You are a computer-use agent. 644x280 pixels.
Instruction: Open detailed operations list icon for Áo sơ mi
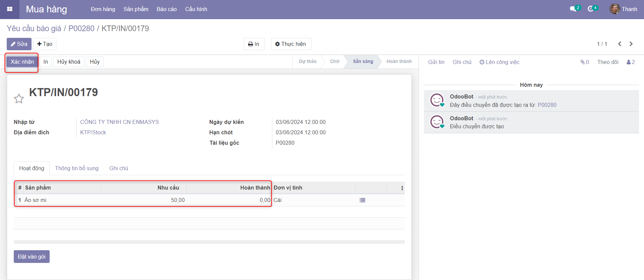pyautogui.click(x=362, y=200)
